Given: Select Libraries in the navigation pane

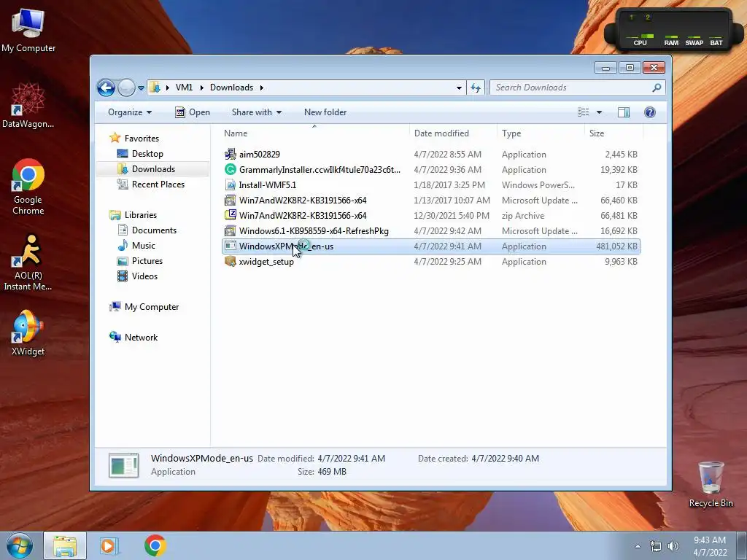Looking at the screenshot, I should [x=140, y=215].
